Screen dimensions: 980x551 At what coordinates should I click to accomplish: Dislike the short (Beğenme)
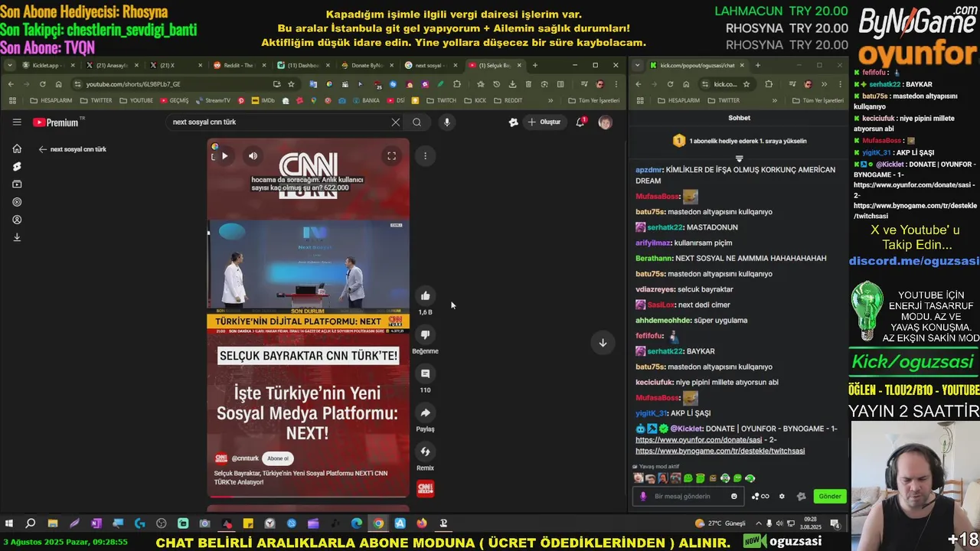click(425, 334)
